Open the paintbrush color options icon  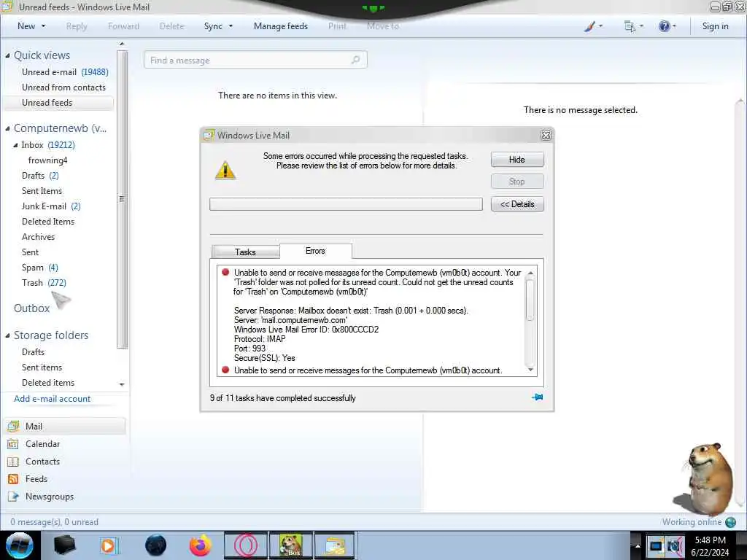(x=589, y=26)
